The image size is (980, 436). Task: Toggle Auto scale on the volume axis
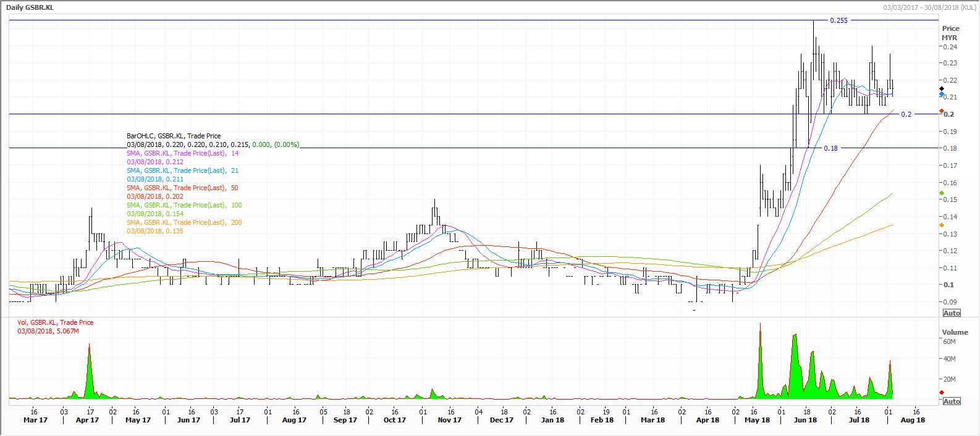pyautogui.click(x=952, y=401)
